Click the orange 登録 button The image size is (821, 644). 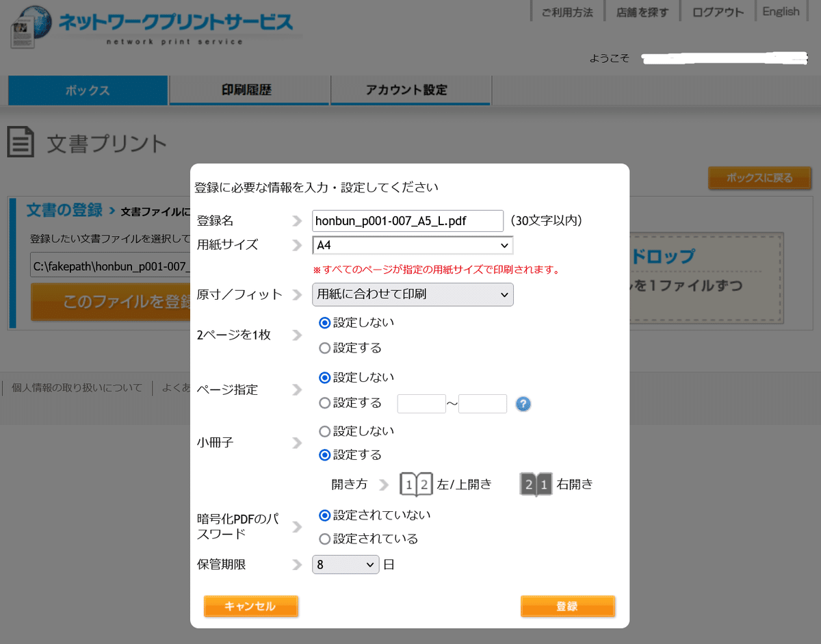[x=567, y=606]
